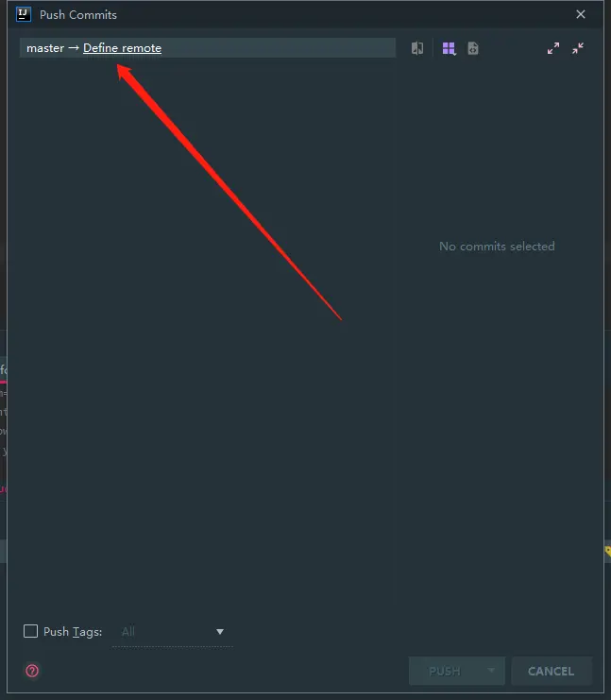Click the No commits selected placeholder

497,246
